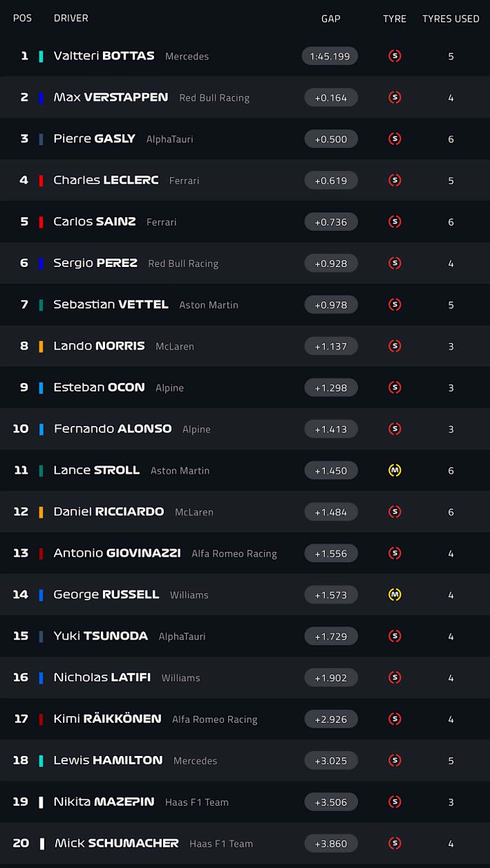The height and width of the screenshot is (868, 490).
Task: Click Bottas's 1:45.199 lap time pill
Action: pyautogui.click(x=329, y=56)
